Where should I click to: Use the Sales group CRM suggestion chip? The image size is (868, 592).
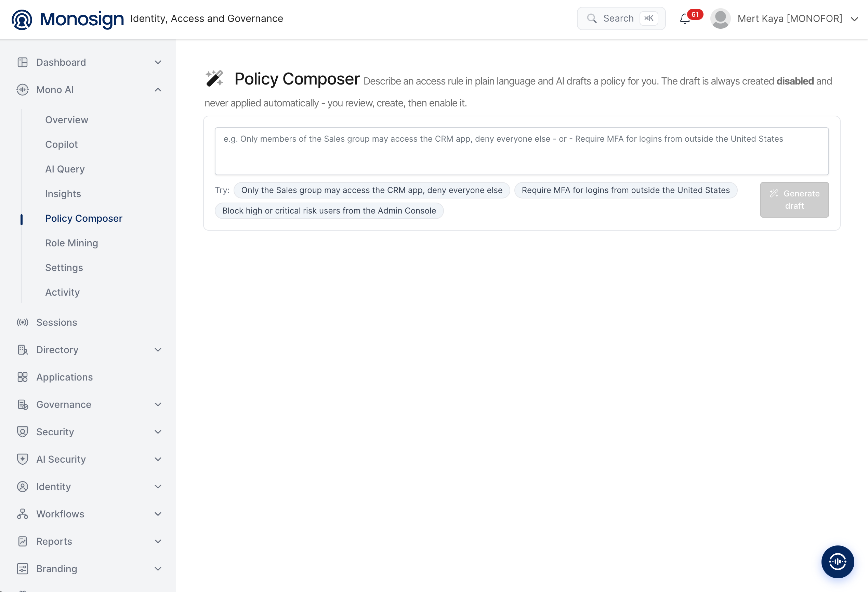tap(372, 190)
